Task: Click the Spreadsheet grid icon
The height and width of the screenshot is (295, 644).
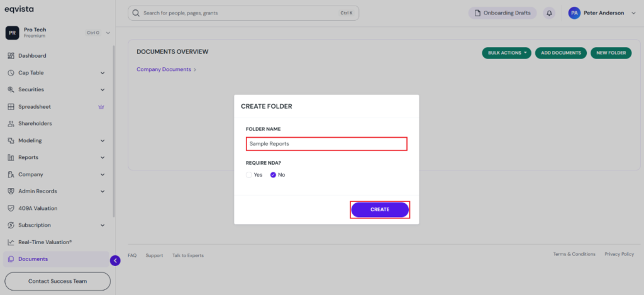Action: [x=11, y=107]
